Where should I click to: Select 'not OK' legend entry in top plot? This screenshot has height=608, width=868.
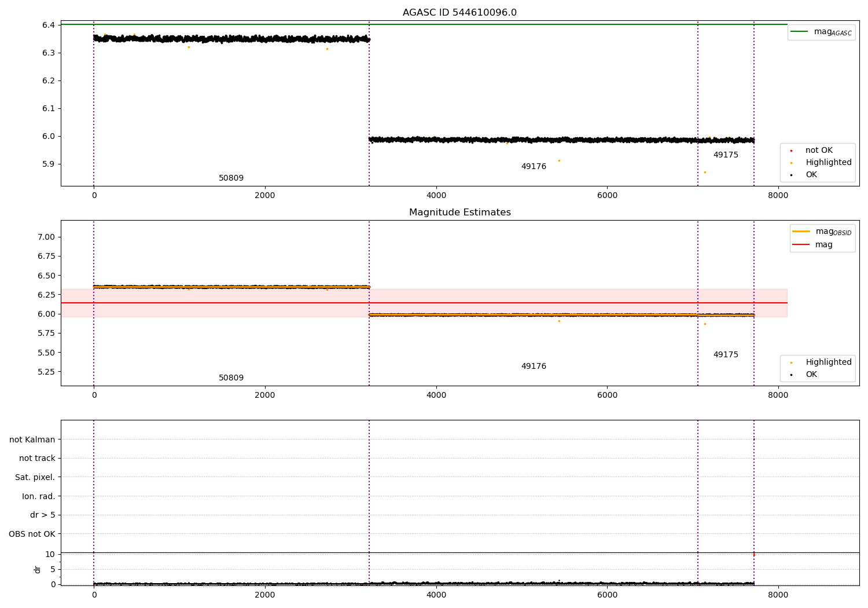[819, 151]
